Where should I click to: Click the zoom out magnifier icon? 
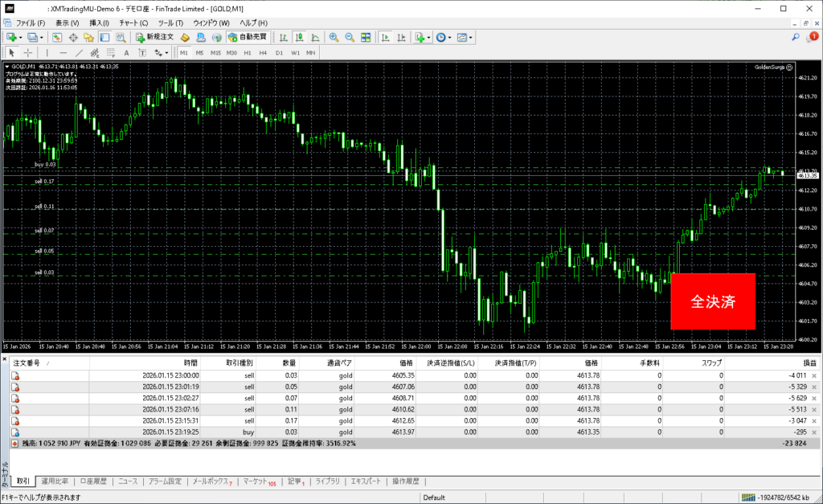coord(350,37)
